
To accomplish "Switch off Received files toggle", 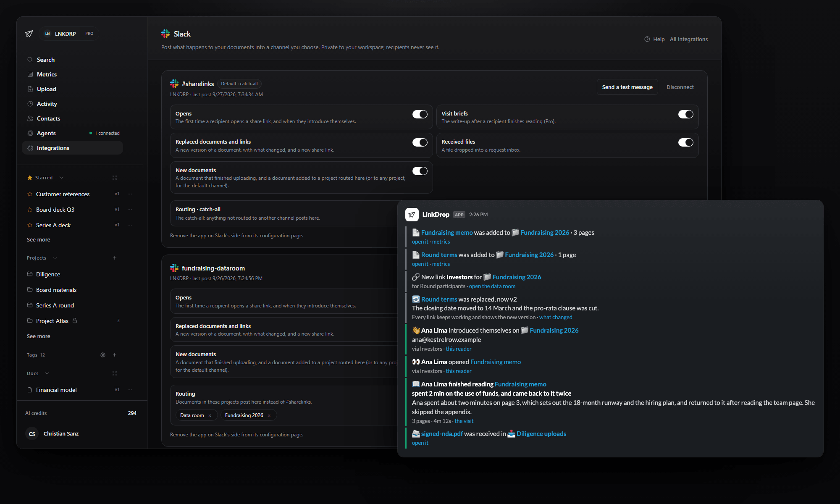I will click(685, 142).
